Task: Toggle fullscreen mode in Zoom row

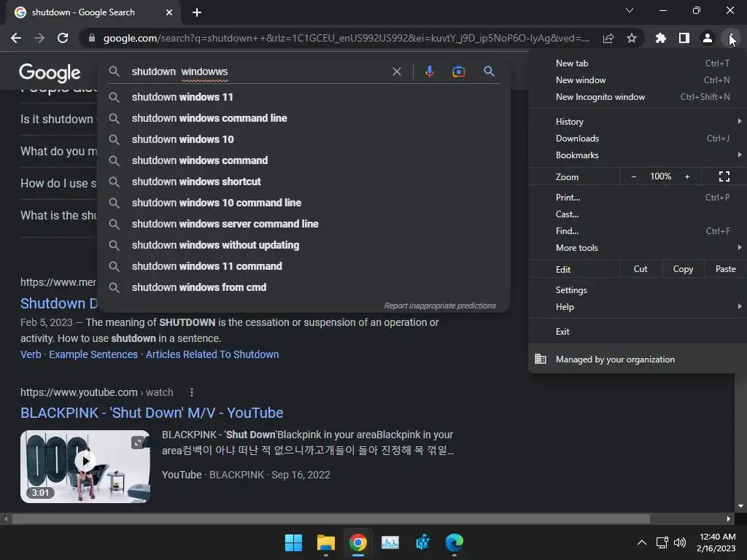Action: click(724, 176)
